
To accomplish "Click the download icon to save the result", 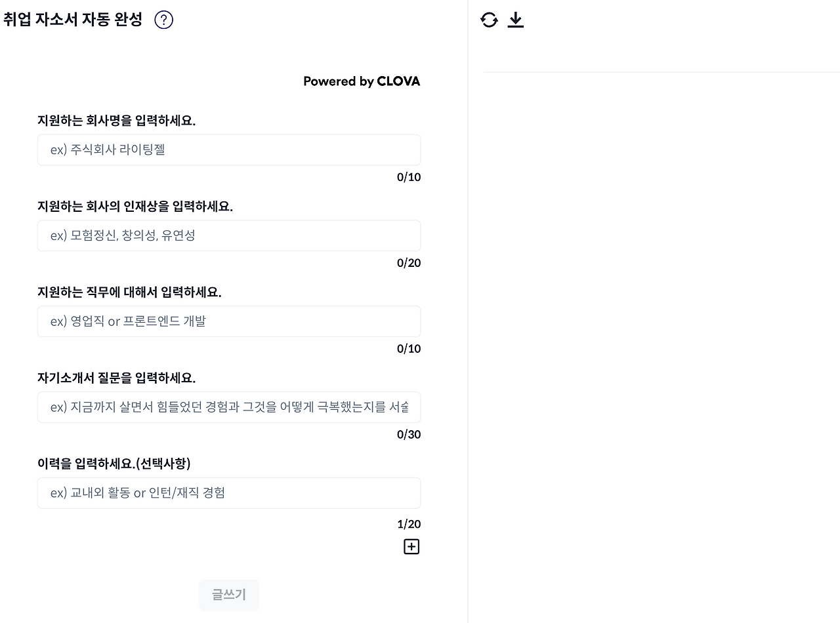I will 516,20.
